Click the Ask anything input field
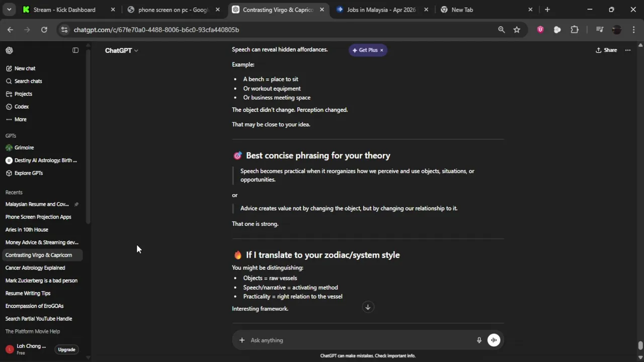644x362 pixels. point(360,340)
